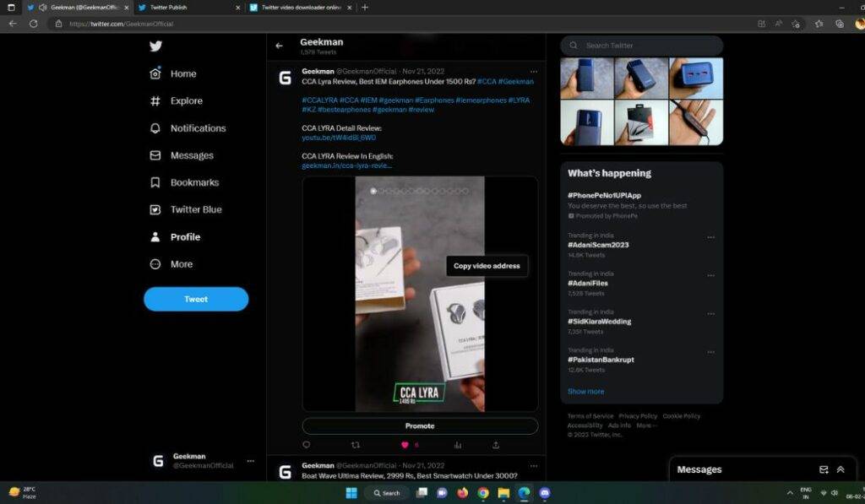
Task: Open the #SidKiaraWedding trend
Action: (x=599, y=322)
